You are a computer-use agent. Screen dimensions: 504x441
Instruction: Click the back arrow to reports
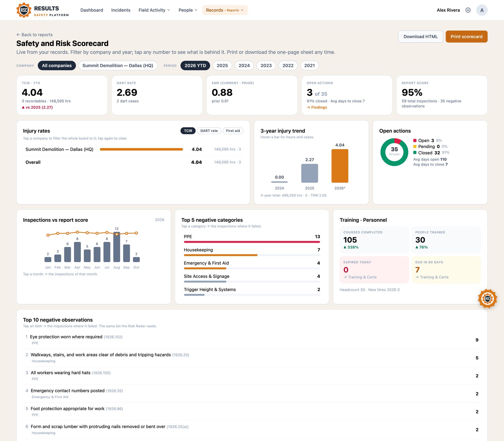click(x=18, y=35)
